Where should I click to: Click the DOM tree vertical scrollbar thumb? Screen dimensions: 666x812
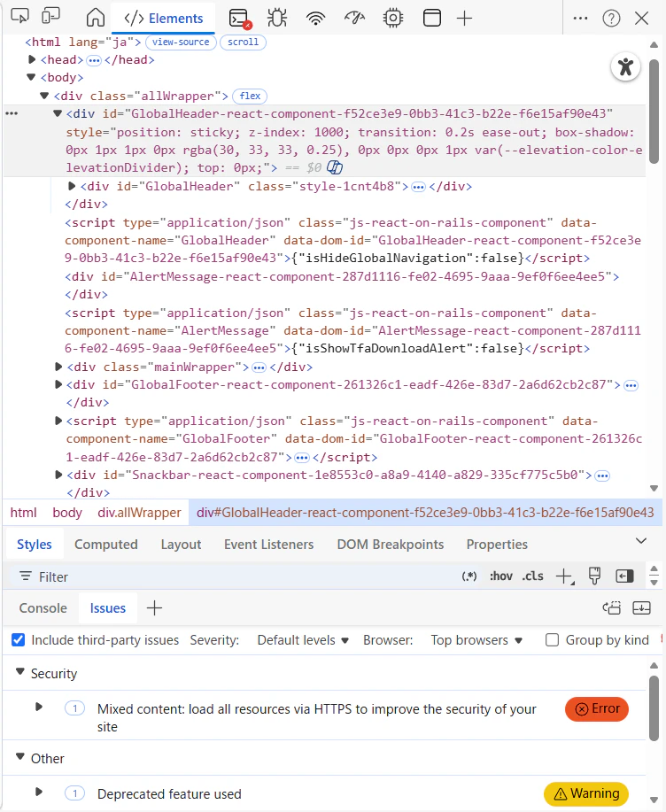(x=654, y=112)
